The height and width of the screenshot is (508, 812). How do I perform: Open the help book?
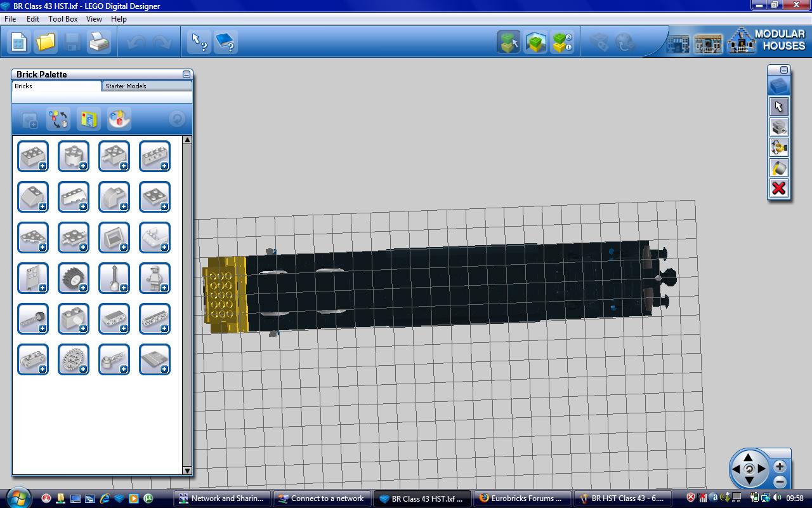226,43
